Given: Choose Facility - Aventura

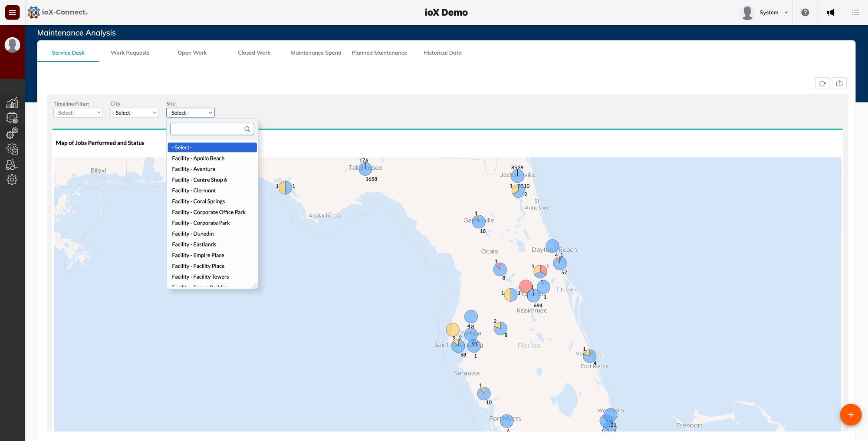Looking at the screenshot, I should point(212,169).
